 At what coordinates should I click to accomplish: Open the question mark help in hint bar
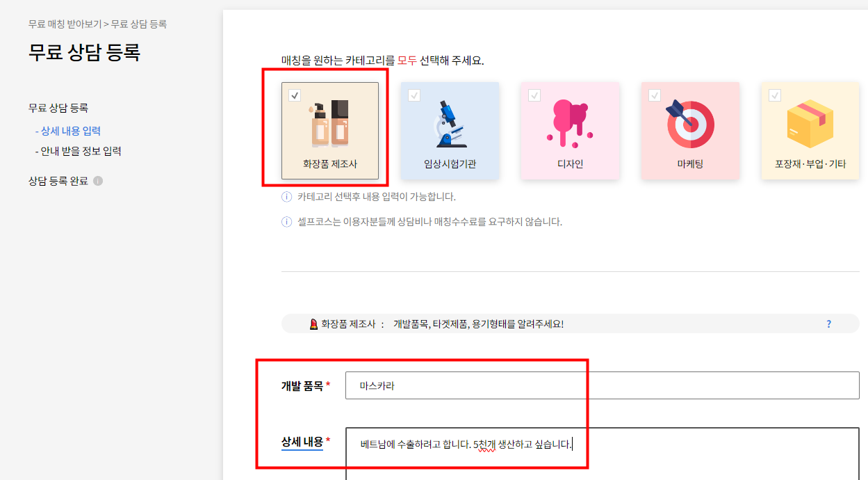(x=828, y=324)
